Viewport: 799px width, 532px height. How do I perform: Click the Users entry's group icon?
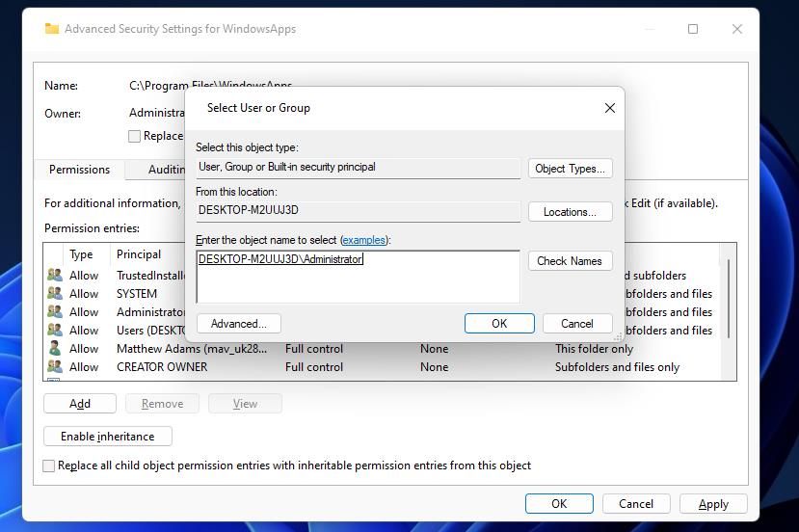[55, 330]
